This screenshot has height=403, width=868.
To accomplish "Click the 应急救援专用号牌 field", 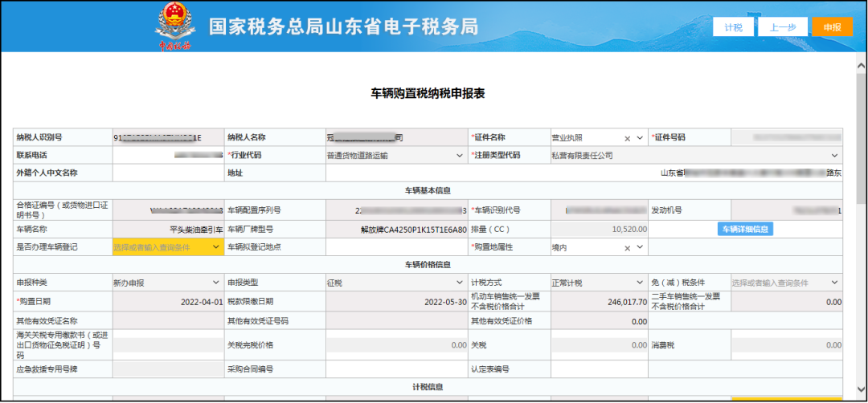I will [168, 369].
